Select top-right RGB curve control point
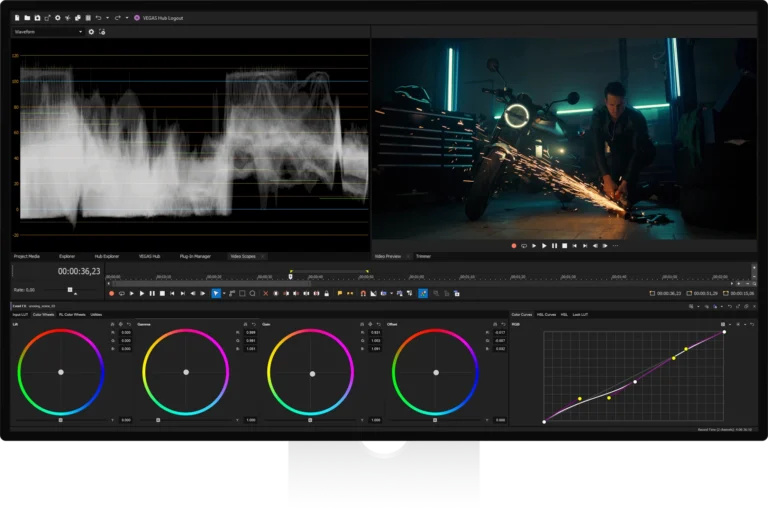 pos(724,332)
